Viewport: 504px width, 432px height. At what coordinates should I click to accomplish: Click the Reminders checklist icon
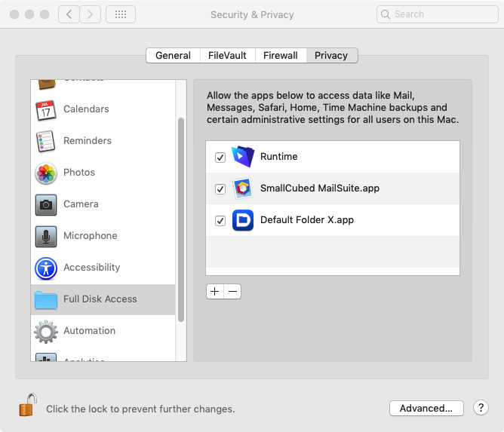tap(46, 141)
